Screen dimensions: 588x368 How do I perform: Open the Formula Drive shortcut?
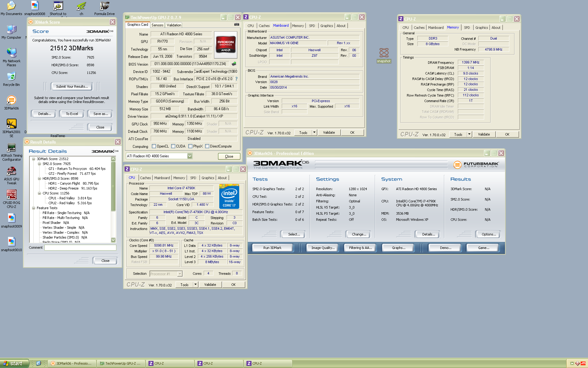104,8
